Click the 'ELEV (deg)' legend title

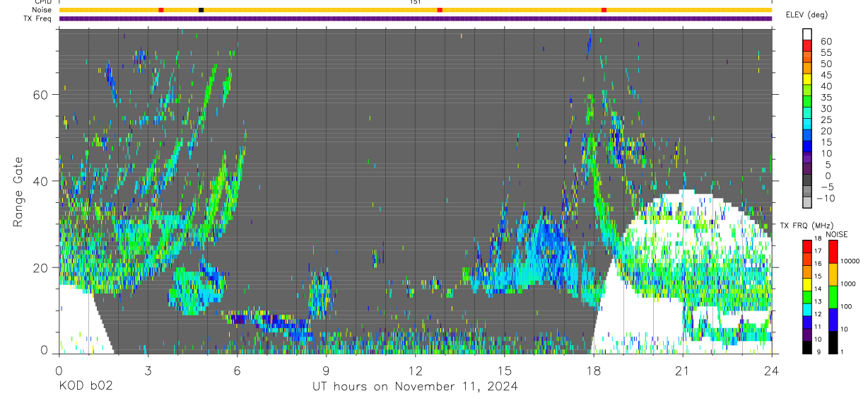807,15
